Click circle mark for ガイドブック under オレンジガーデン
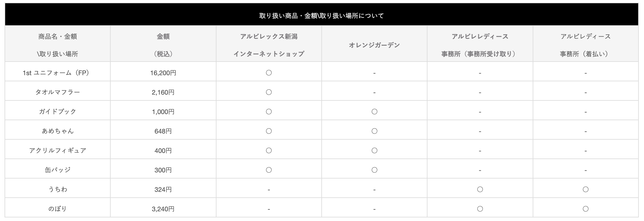Viewport: 644px width, 221px height. pos(374,111)
